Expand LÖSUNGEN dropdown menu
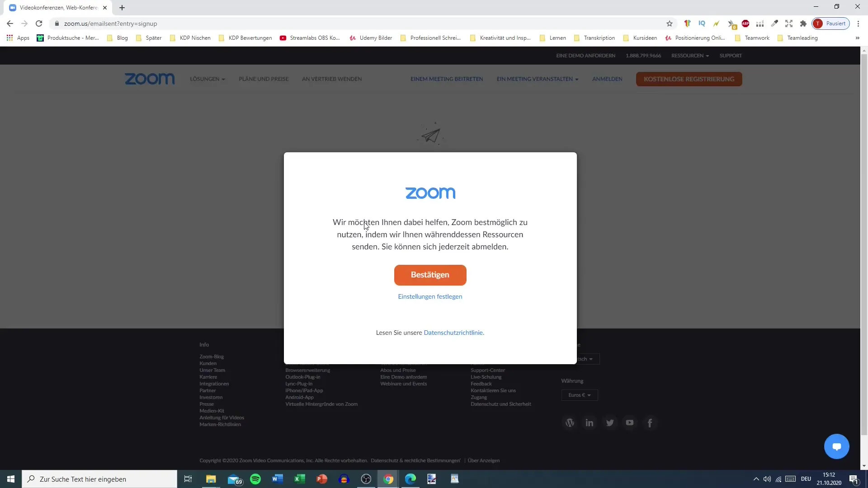The width and height of the screenshot is (868, 488). pyautogui.click(x=208, y=79)
